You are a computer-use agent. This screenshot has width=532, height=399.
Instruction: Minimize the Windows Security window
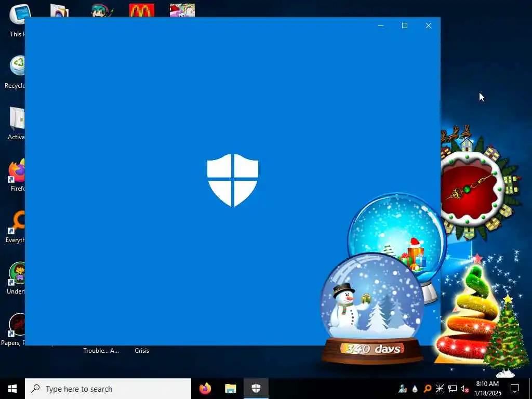(x=381, y=26)
